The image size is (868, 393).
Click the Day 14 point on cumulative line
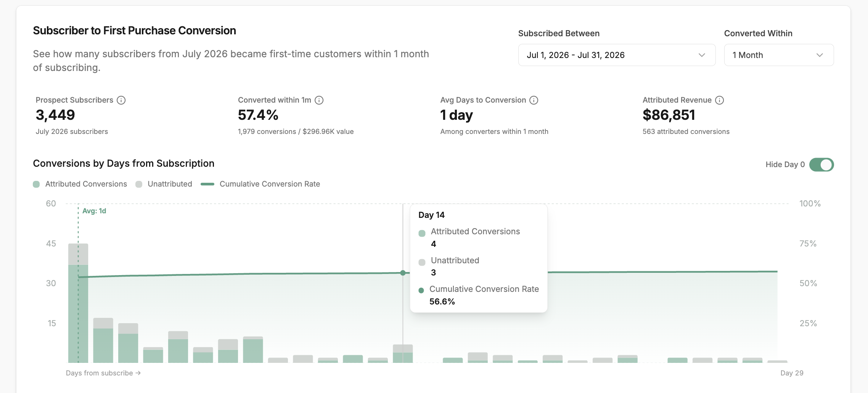403,273
